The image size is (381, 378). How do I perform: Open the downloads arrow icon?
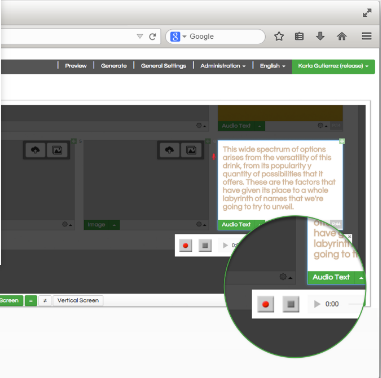(x=320, y=36)
